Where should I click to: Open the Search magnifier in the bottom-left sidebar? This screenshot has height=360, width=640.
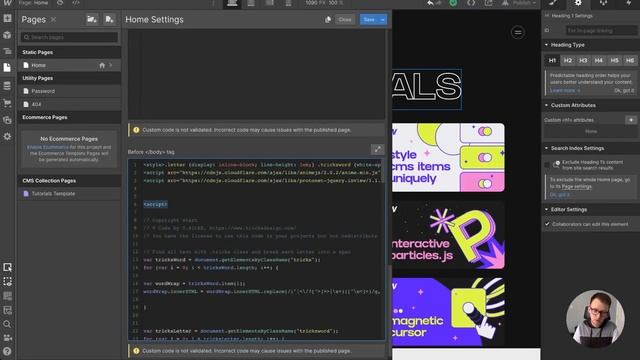pos(7,324)
